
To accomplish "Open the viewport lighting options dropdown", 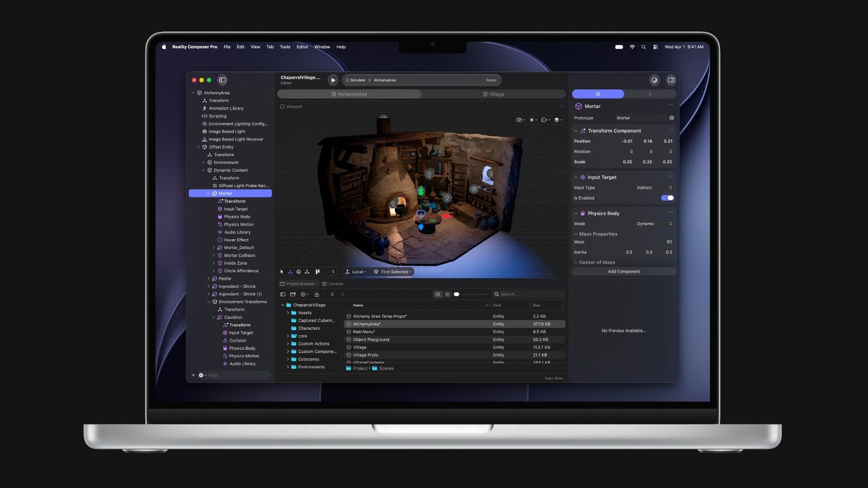I will click(533, 120).
